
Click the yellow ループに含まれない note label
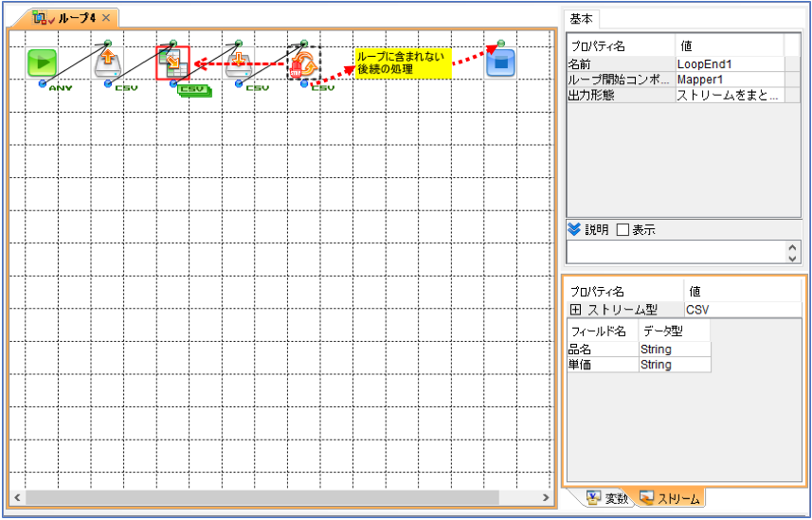tap(403, 63)
